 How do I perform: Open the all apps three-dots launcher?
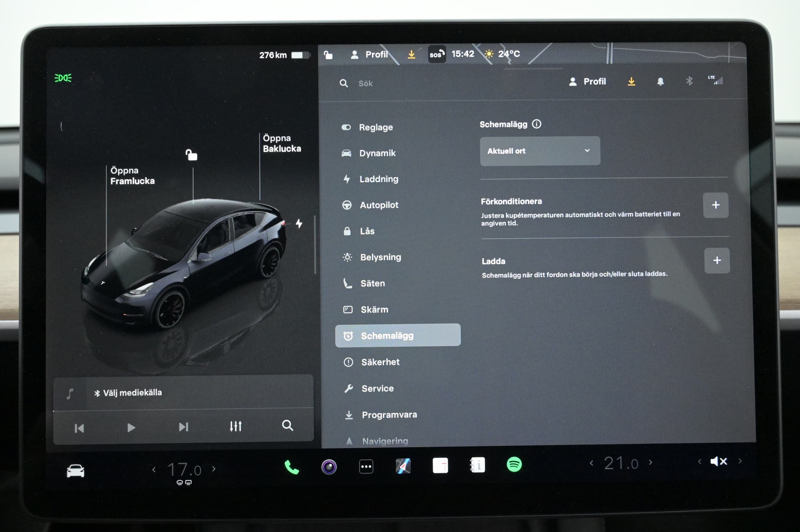click(x=366, y=466)
